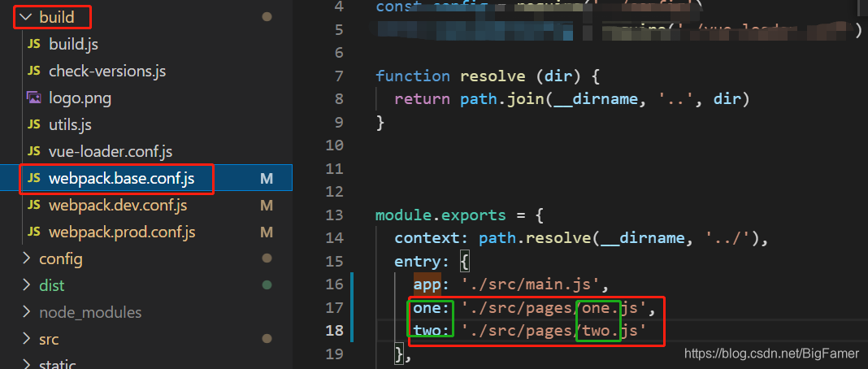Open webpack.dev.conf.js file
Screen dimensions: 868x369
pos(118,206)
